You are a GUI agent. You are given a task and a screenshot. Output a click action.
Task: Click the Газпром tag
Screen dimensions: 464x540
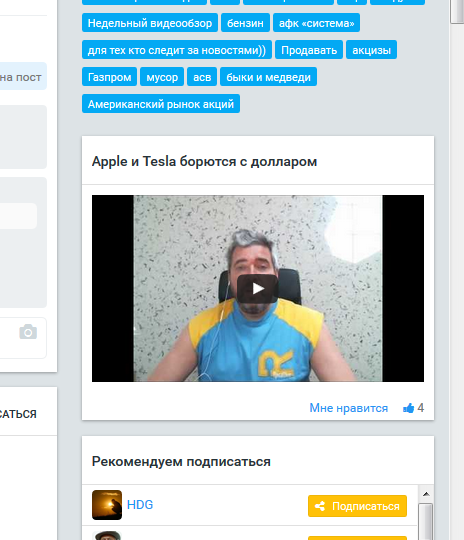(110, 76)
